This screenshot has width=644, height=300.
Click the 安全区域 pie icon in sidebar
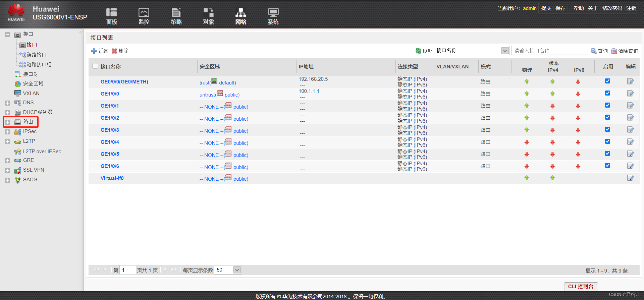click(x=18, y=84)
